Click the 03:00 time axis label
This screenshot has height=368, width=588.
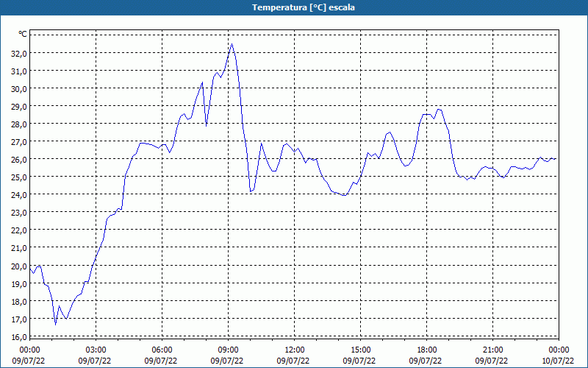pyautogui.click(x=96, y=350)
